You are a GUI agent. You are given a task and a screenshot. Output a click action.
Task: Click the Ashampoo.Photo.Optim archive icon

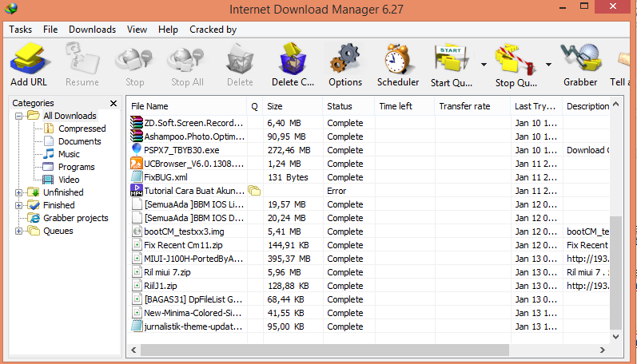(x=137, y=136)
